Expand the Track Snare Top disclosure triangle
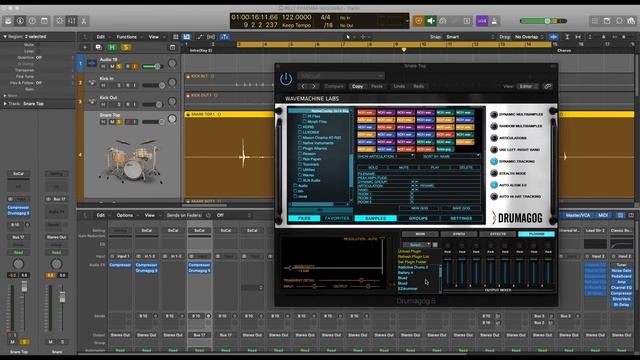Screen dimensions: 640x360 [5, 104]
